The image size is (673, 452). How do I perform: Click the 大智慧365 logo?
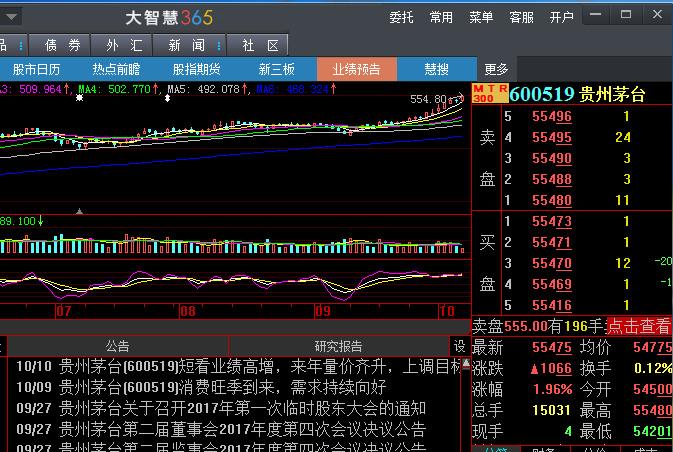coord(168,17)
